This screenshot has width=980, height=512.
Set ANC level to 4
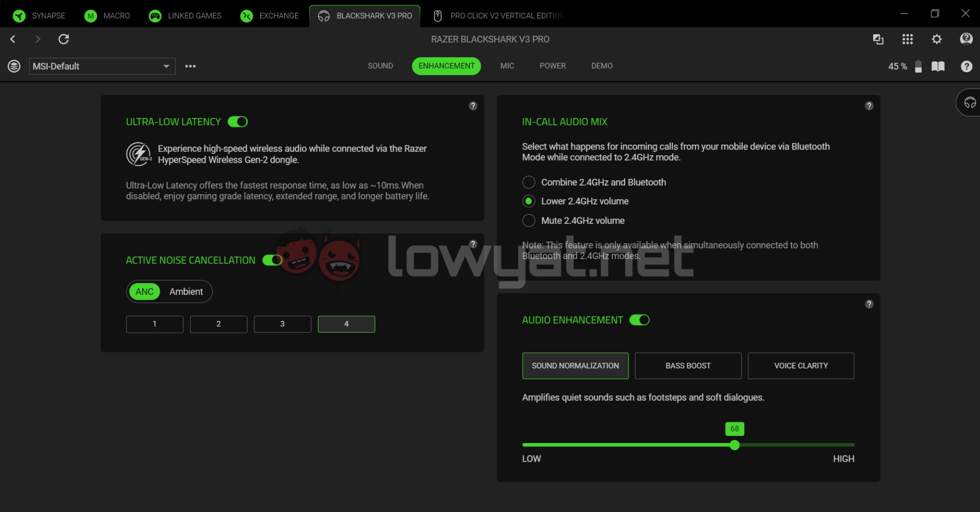point(346,324)
